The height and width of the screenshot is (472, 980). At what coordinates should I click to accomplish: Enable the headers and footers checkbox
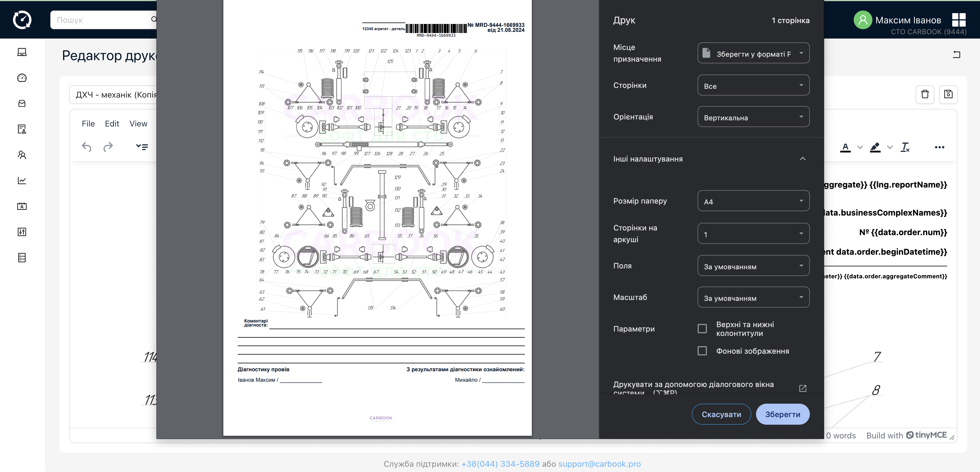pyautogui.click(x=702, y=328)
